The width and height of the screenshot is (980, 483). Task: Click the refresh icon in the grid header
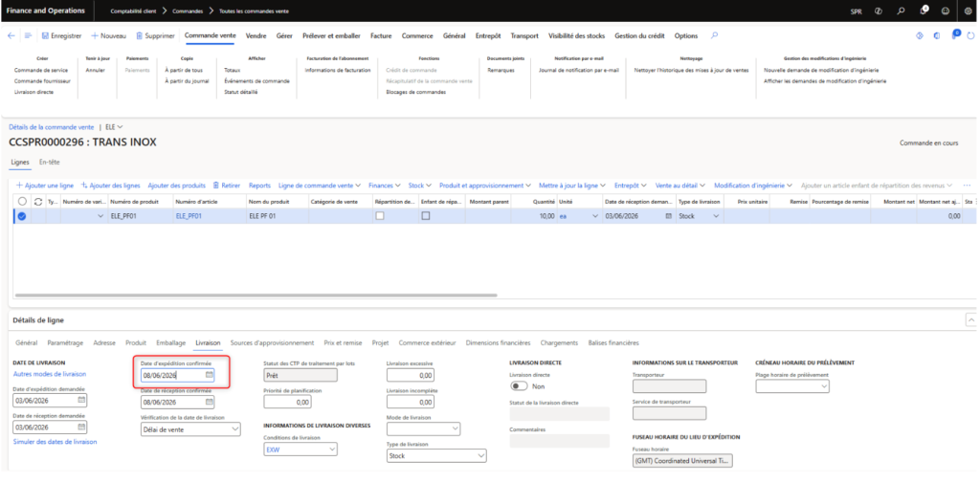(x=37, y=201)
